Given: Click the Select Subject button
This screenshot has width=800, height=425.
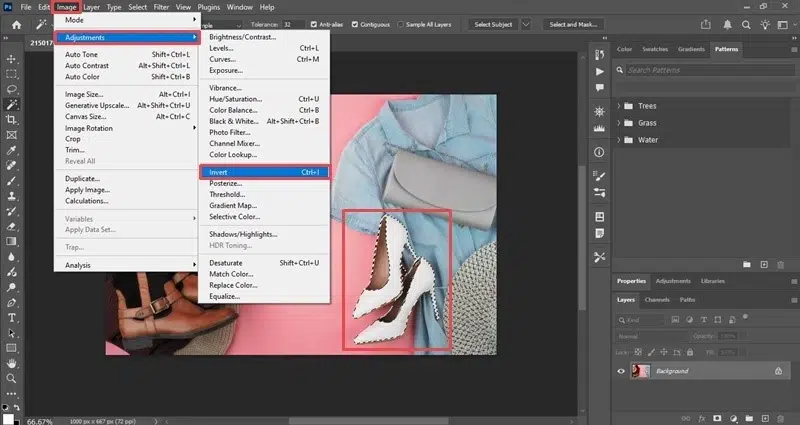Looking at the screenshot, I should [491, 25].
